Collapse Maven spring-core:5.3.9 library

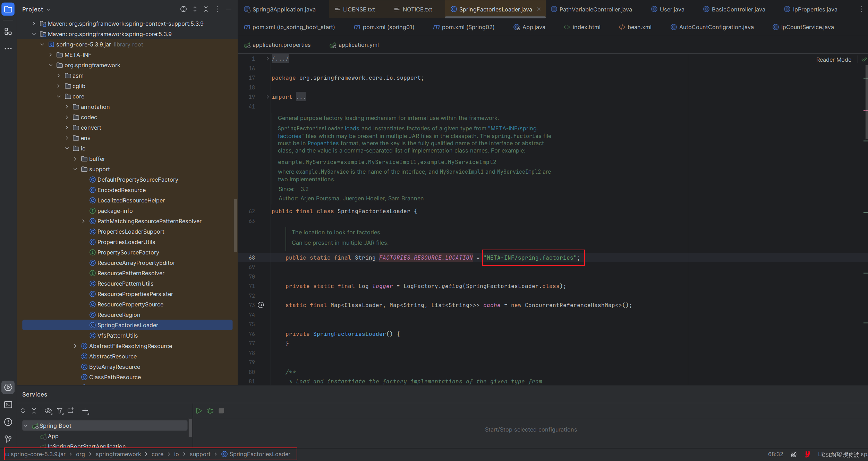pyautogui.click(x=34, y=34)
